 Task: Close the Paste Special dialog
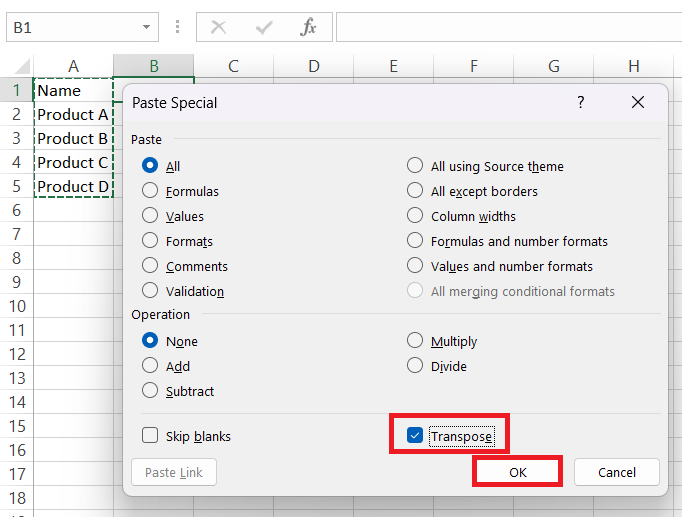point(638,103)
